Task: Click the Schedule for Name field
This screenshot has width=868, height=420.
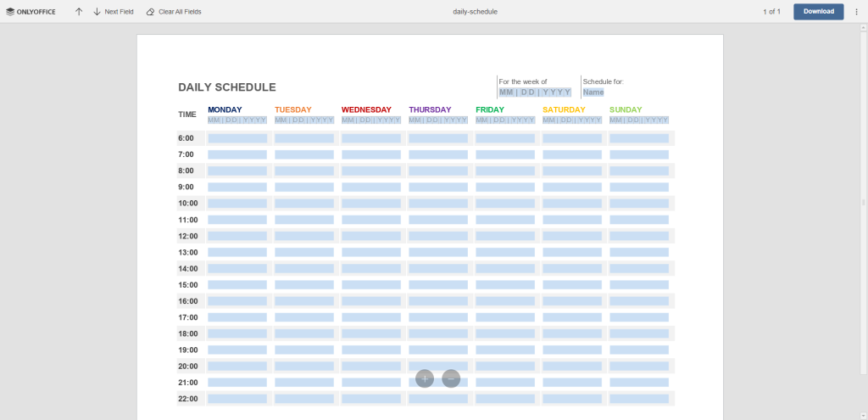Action: coord(593,92)
